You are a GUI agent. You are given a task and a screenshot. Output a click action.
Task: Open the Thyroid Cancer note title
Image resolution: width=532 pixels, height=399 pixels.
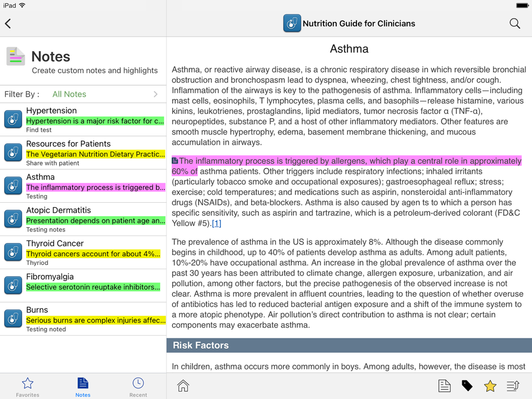[x=55, y=244]
